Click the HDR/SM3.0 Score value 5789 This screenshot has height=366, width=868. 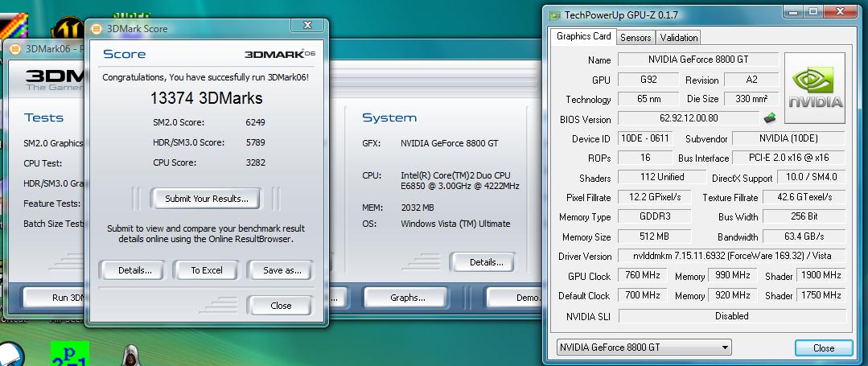[255, 142]
